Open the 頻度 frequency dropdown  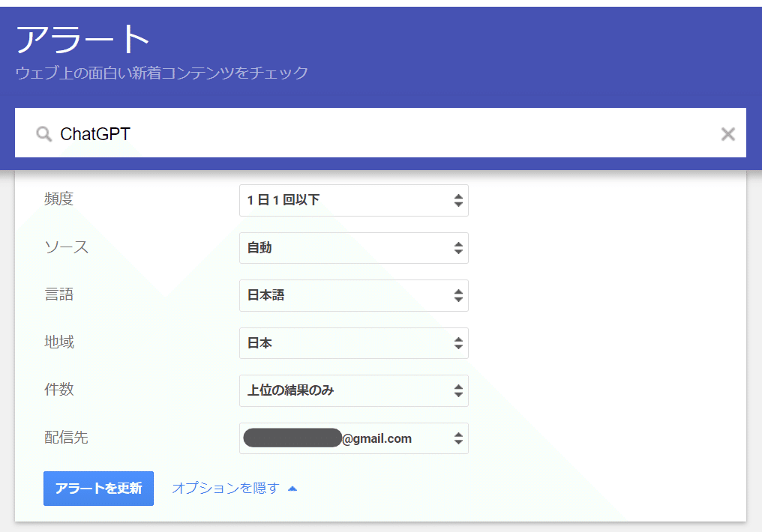(x=354, y=200)
